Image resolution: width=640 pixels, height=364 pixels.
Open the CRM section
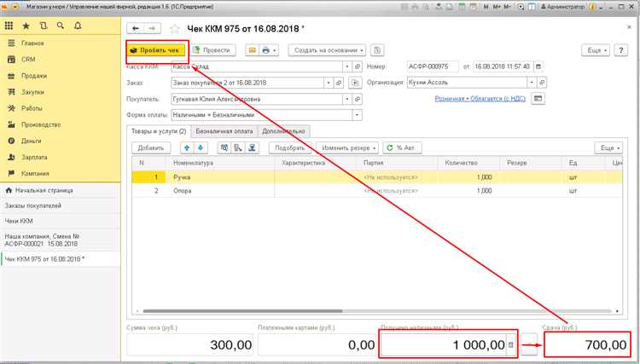tap(61, 60)
